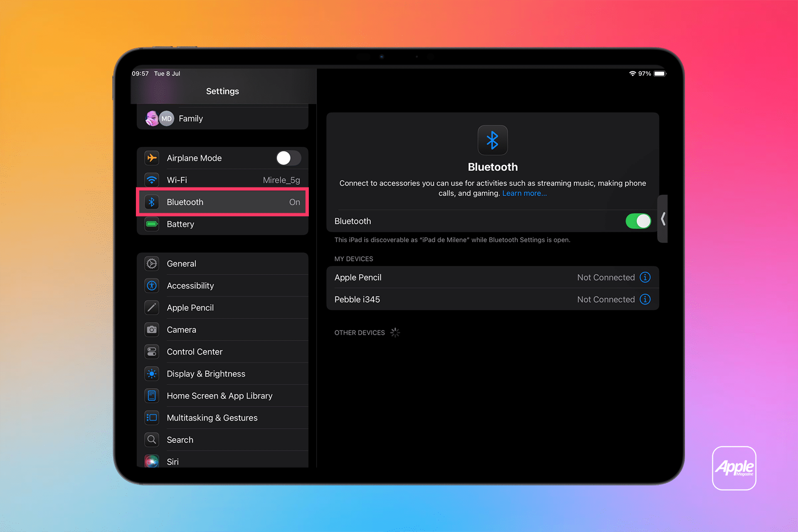Open Control Center settings
The width and height of the screenshot is (798, 532).
tap(222, 352)
